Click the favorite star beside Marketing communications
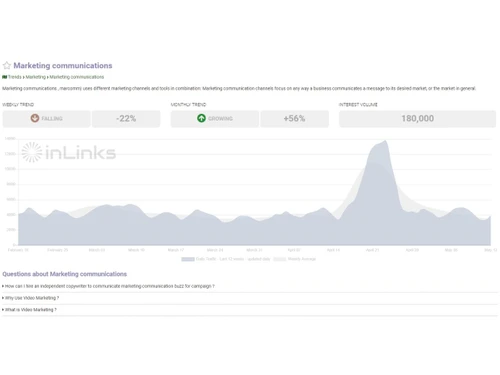 pyautogui.click(x=7, y=65)
